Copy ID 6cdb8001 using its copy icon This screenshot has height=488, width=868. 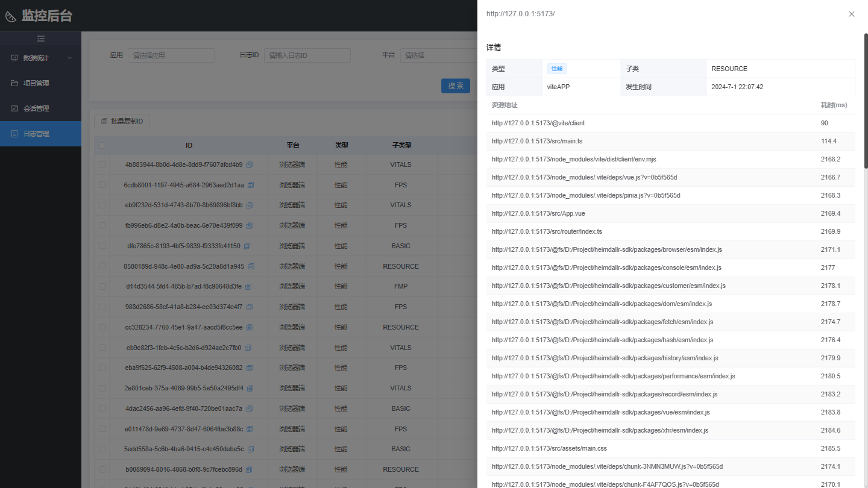pos(251,185)
